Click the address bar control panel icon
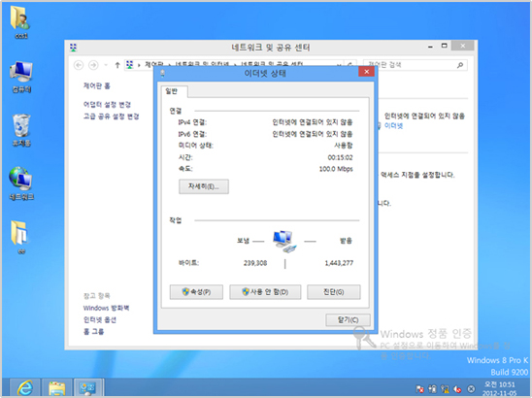 (130, 64)
